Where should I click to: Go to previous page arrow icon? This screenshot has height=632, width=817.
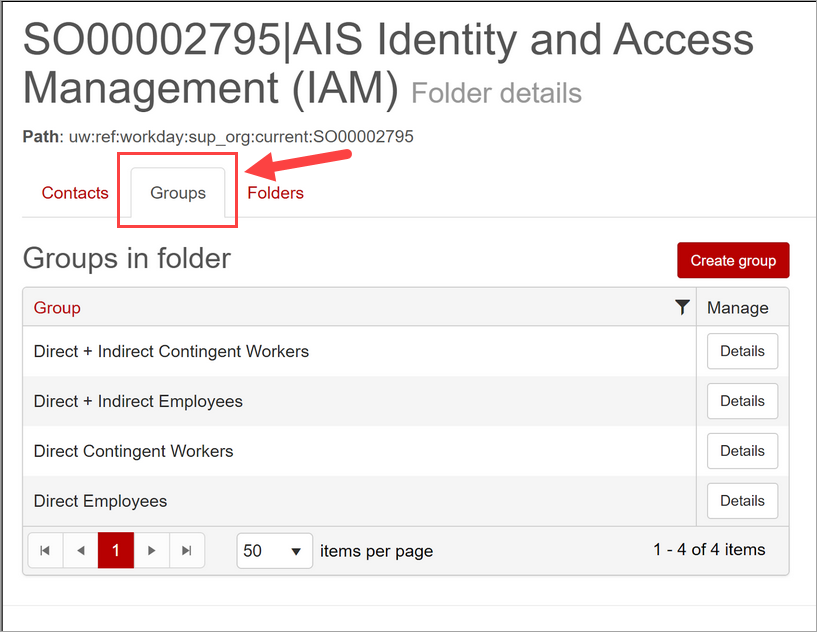[x=81, y=550]
